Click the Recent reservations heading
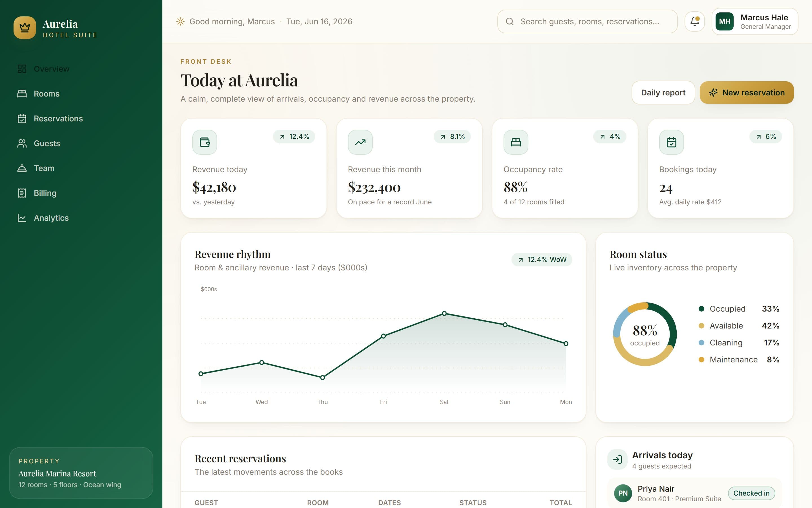The height and width of the screenshot is (508, 812). (x=240, y=459)
